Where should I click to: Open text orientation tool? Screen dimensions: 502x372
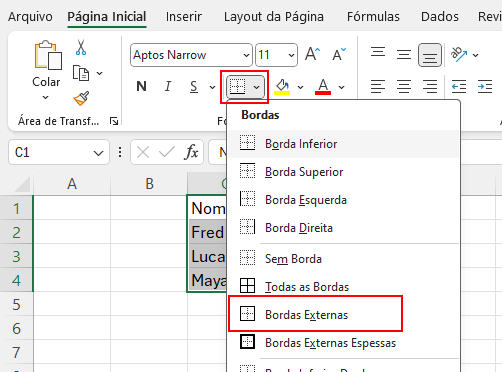(x=459, y=54)
